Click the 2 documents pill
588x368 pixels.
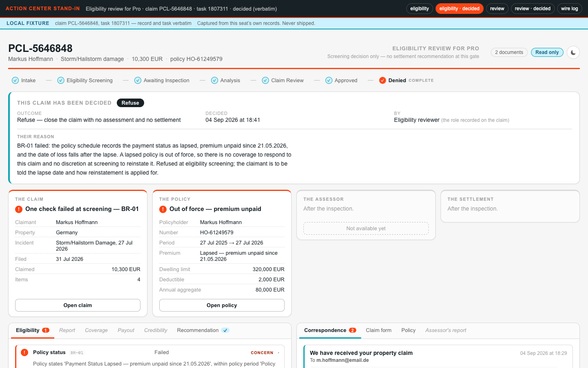(x=509, y=52)
